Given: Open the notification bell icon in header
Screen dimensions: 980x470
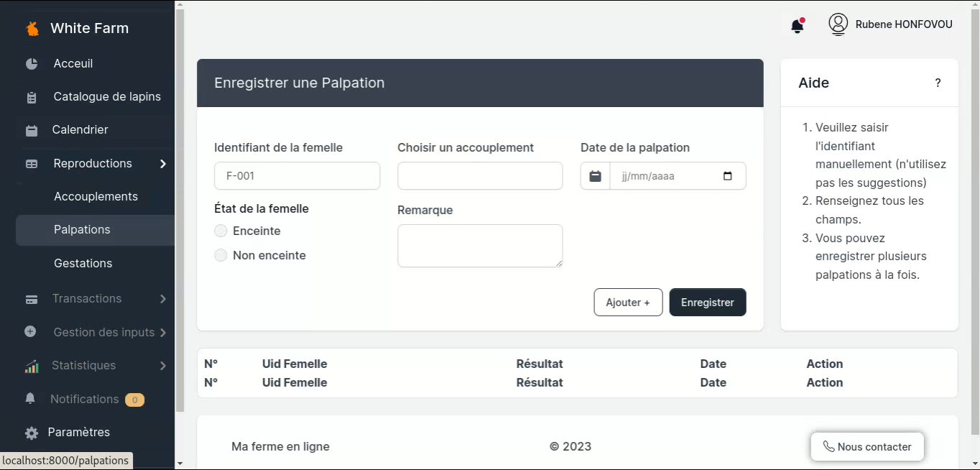Looking at the screenshot, I should coord(797,27).
